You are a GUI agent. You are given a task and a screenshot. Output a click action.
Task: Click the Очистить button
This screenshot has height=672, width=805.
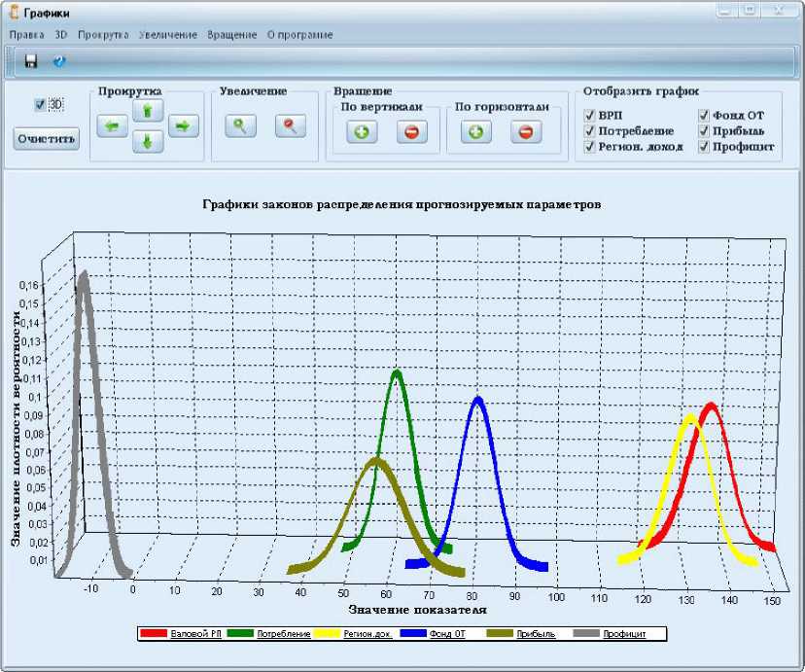click(47, 139)
